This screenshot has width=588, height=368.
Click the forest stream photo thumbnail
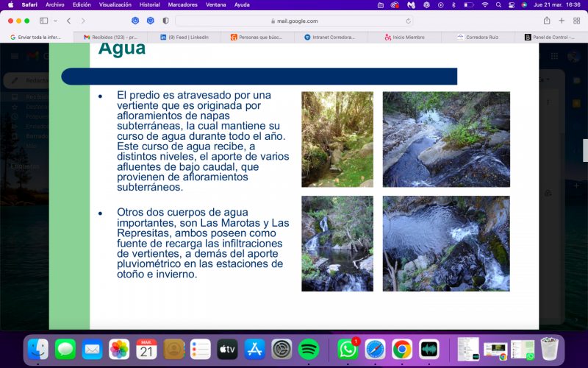[337, 139]
